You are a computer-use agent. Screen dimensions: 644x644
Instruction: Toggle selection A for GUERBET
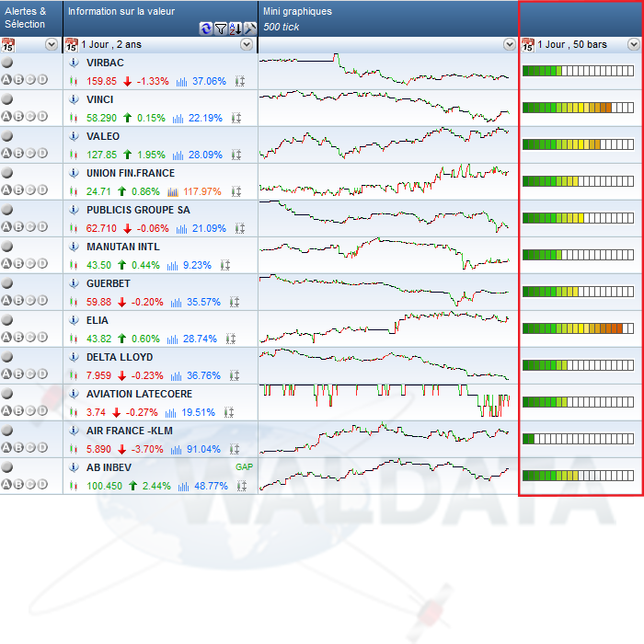[6, 300]
